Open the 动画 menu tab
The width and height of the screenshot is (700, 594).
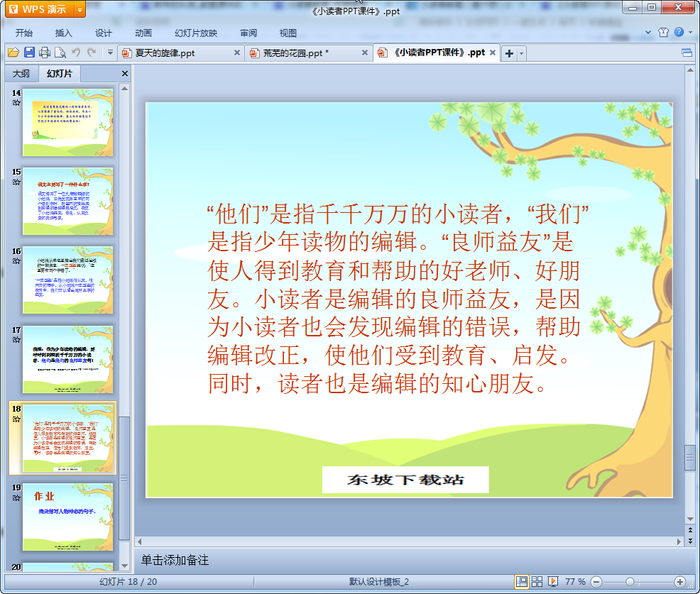(x=143, y=33)
